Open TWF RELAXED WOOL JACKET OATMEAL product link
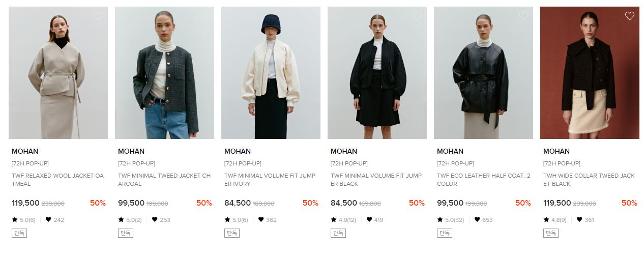The height and width of the screenshot is (254, 644). (x=57, y=180)
